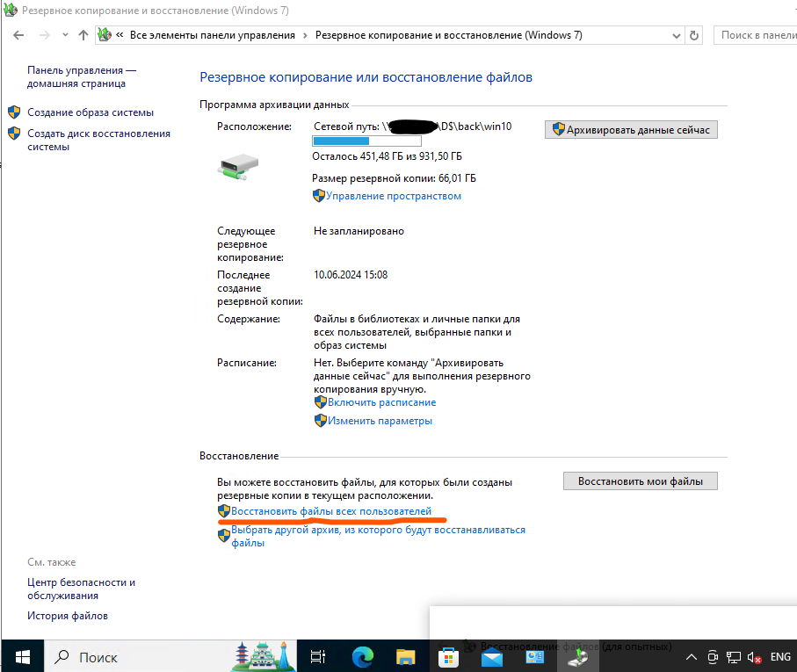The width and height of the screenshot is (797, 672).
Task: Click the Control Panel search field
Action: (756, 35)
